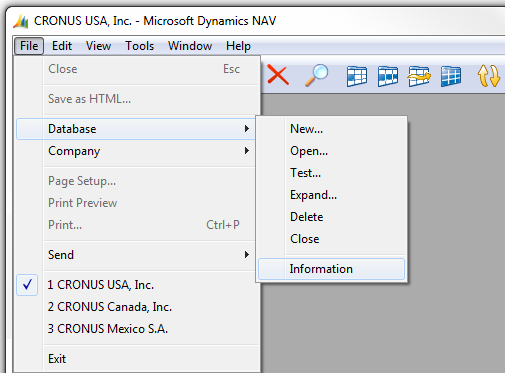Choose Expand... in Database submenu
Viewport: 505px width, 373px height.
pyautogui.click(x=331, y=195)
